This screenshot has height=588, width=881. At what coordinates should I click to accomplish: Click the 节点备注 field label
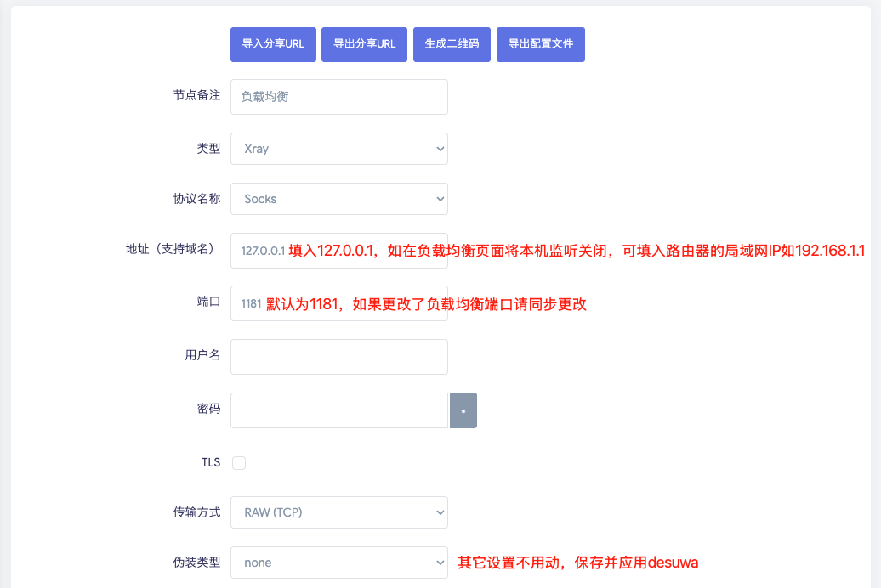tap(196, 96)
